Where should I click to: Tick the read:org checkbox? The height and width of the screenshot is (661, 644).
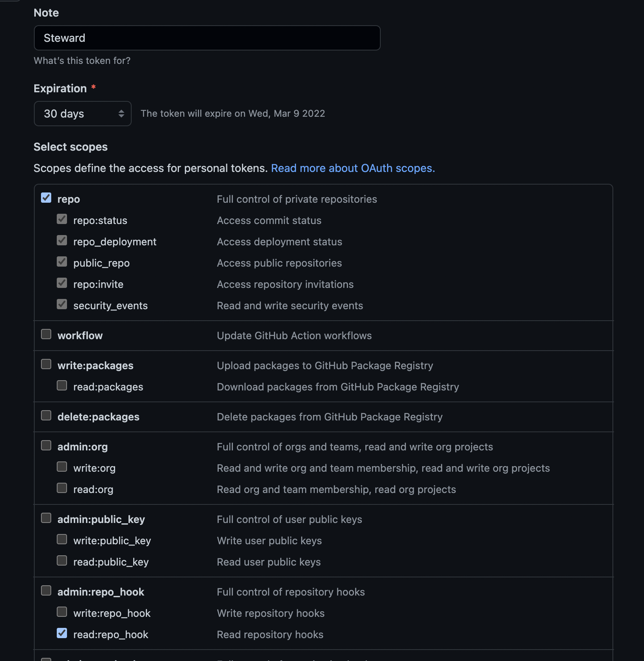click(62, 488)
